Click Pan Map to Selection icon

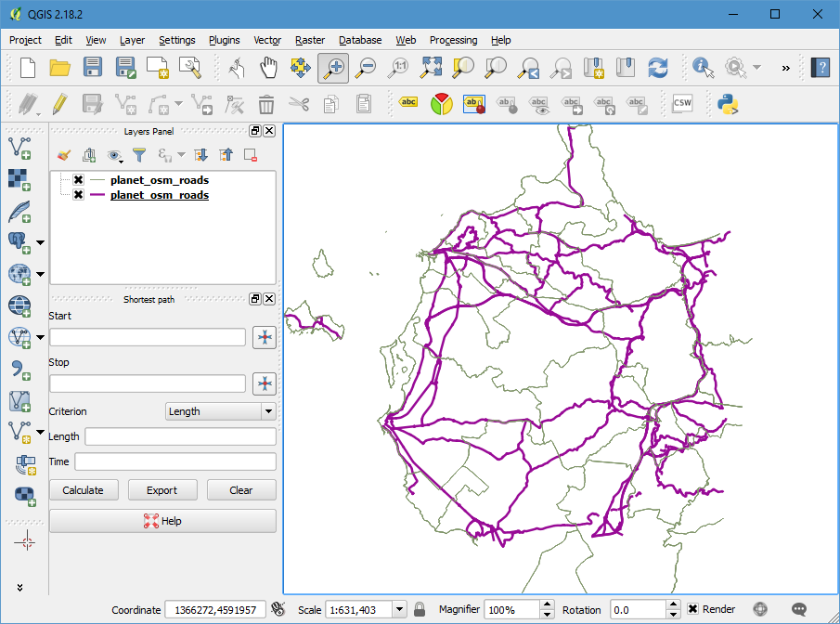click(x=301, y=68)
